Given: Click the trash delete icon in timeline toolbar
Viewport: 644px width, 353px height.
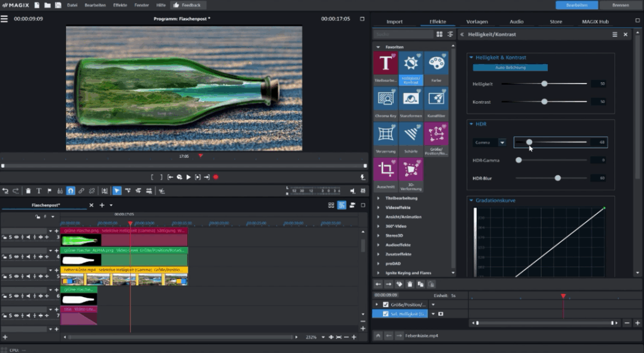Looking at the screenshot, I should point(28,190).
